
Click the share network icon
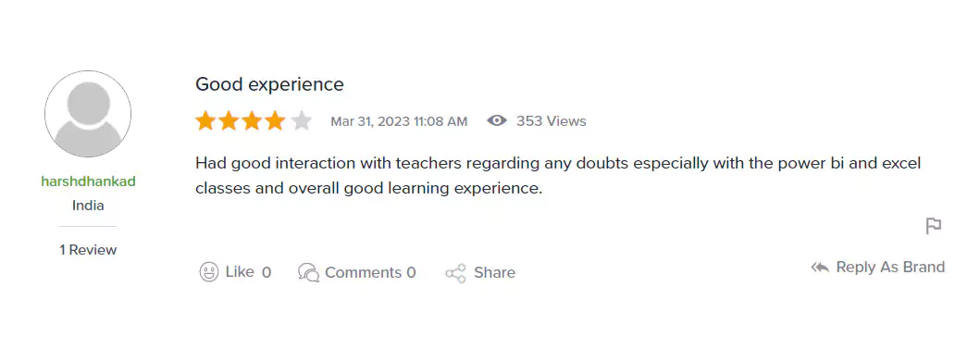[x=455, y=273]
